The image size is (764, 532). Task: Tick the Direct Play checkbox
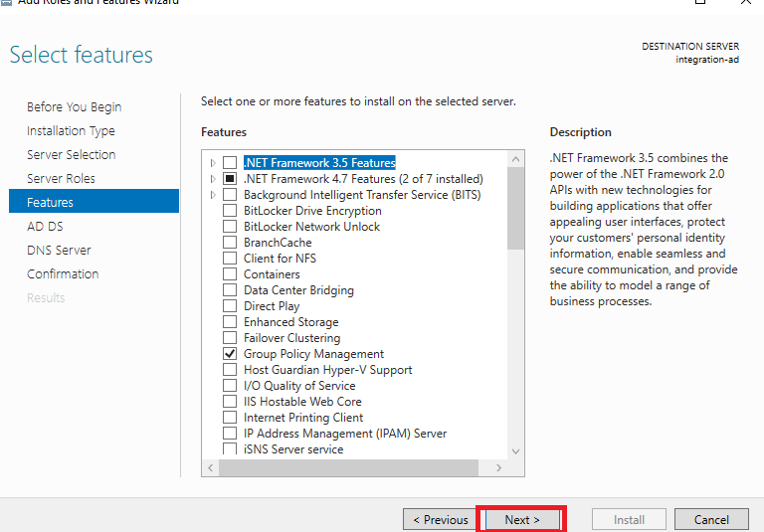coord(230,306)
